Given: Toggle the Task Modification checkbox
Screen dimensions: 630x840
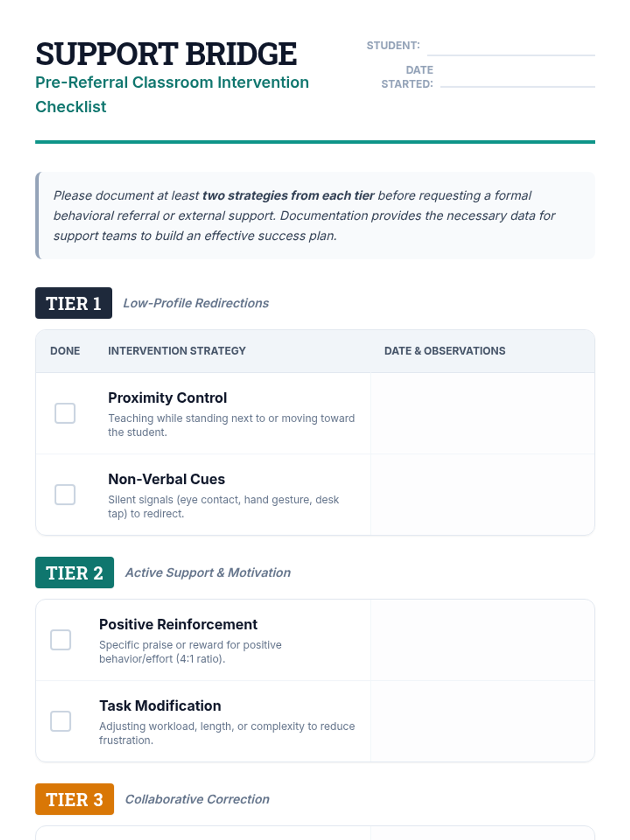Looking at the screenshot, I should click(x=61, y=721).
